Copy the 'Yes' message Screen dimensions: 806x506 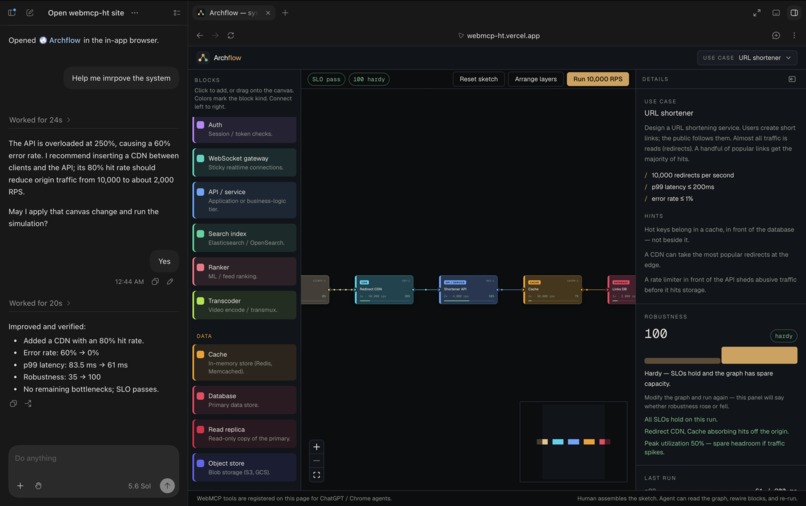[155, 281]
